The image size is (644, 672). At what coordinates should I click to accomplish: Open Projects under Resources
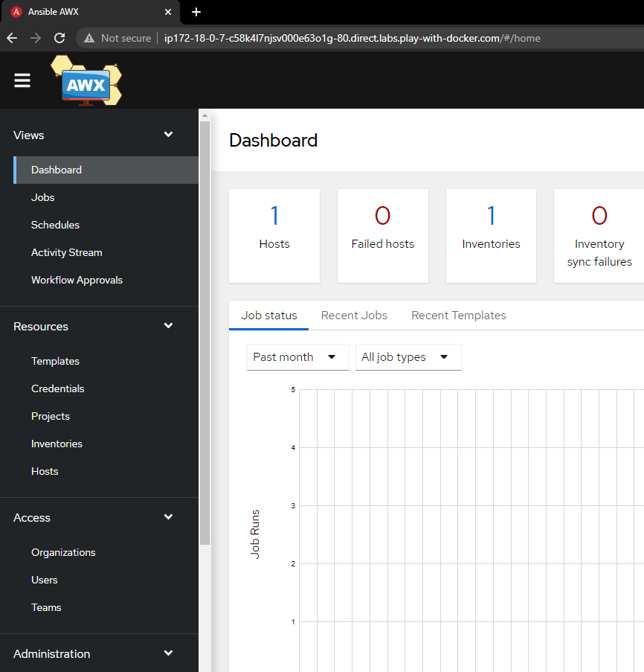point(106,416)
